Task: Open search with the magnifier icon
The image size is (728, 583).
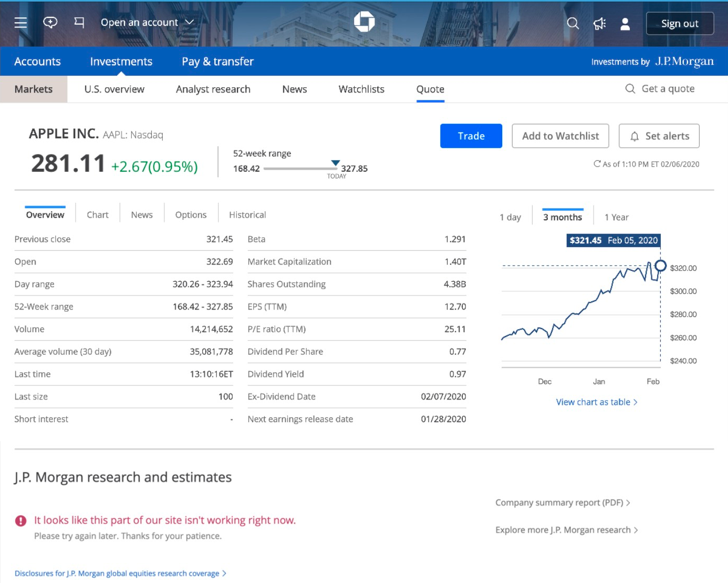Action: pyautogui.click(x=573, y=24)
